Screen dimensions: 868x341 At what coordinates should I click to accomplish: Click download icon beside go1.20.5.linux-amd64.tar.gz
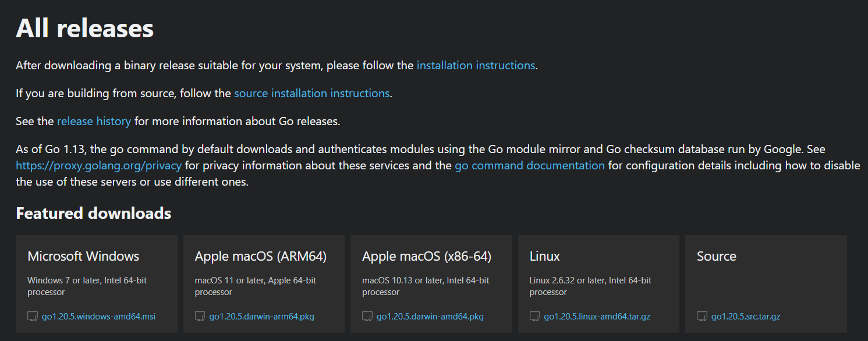tap(534, 317)
